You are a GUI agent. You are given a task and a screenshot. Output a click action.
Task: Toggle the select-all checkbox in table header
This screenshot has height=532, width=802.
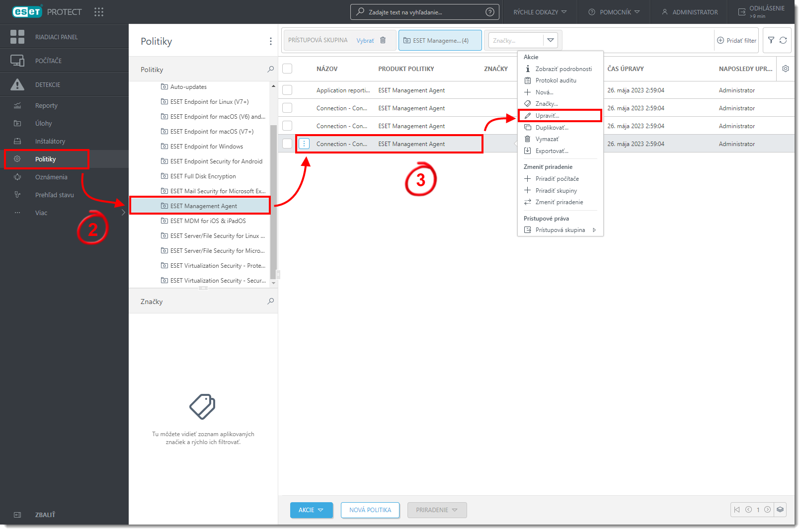coord(287,69)
